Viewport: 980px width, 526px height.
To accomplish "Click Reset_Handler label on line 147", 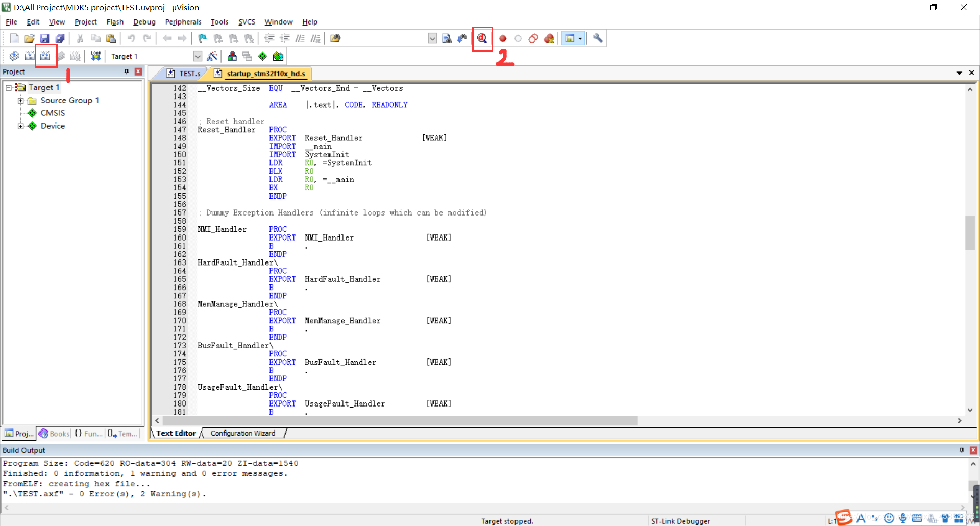I will [x=226, y=130].
